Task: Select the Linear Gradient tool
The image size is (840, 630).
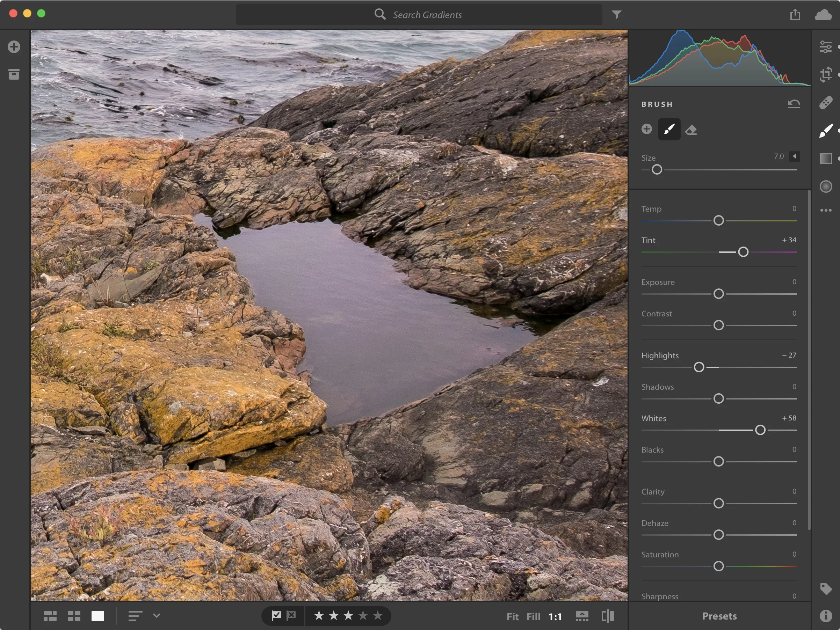Action: pyautogui.click(x=826, y=158)
